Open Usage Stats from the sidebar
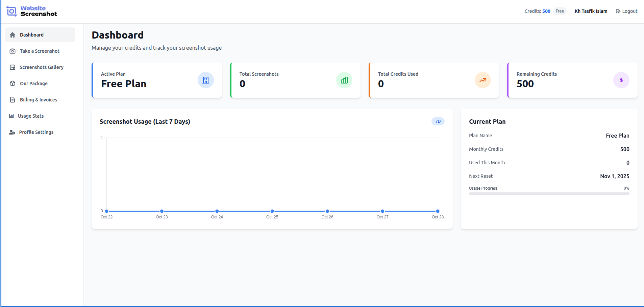 tap(31, 116)
